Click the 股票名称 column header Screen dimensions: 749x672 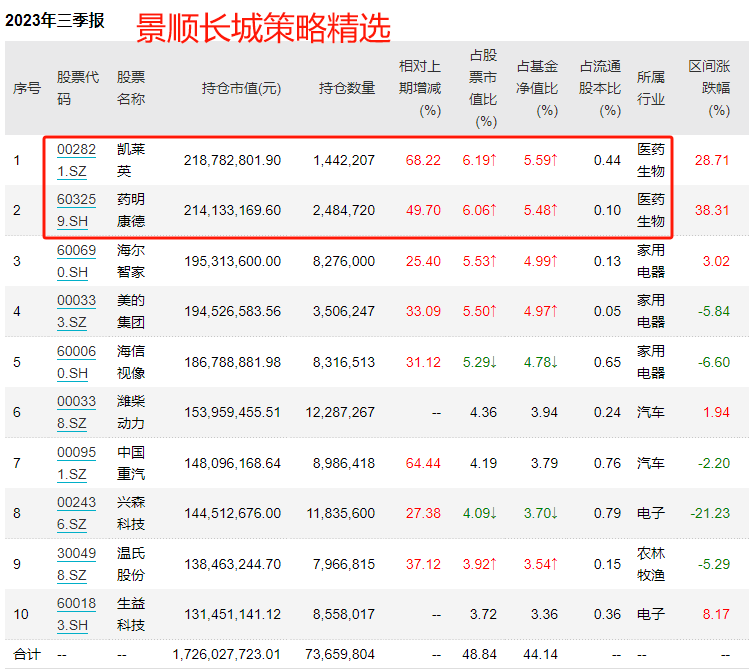[131, 88]
